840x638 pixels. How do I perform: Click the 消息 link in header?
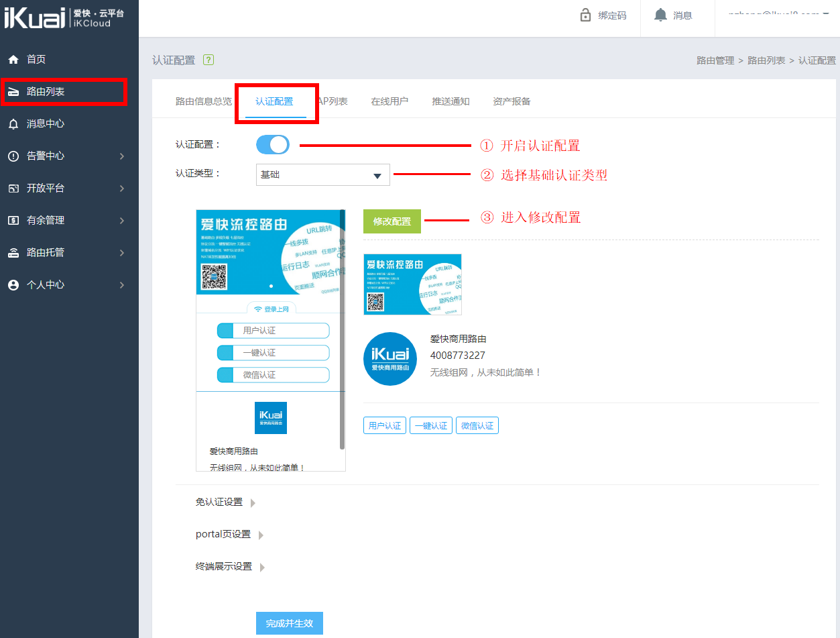pyautogui.click(x=682, y=15)
